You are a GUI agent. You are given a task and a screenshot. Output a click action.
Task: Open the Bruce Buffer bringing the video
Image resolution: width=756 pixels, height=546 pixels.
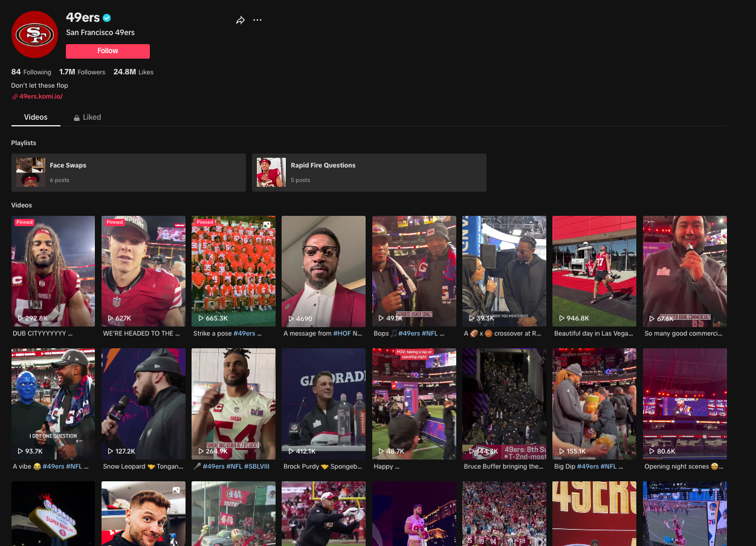click(504, 405)
